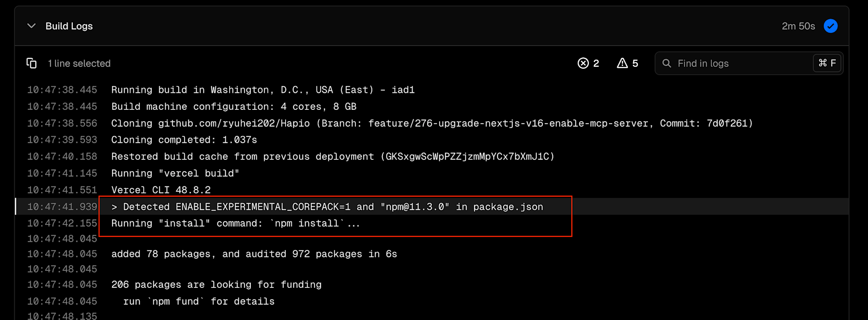Click the blue build success checkmark icon

pyautogui.click(x=830, y=26)
